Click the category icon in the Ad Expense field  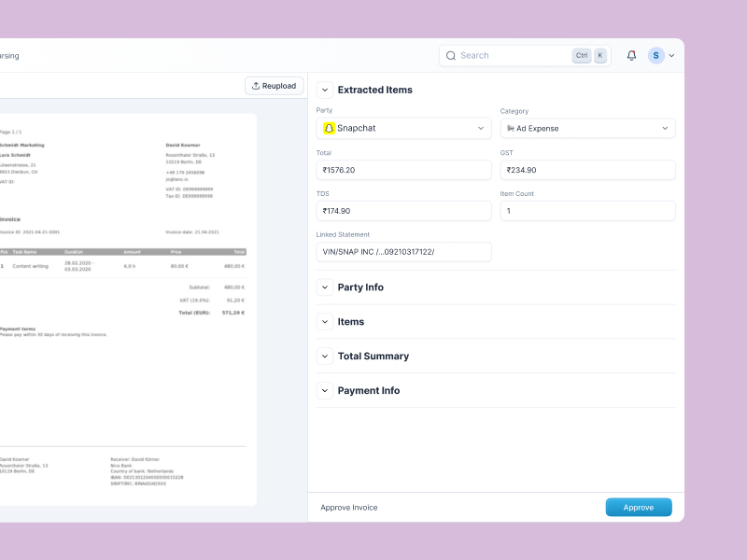click(x=512, y=128)
